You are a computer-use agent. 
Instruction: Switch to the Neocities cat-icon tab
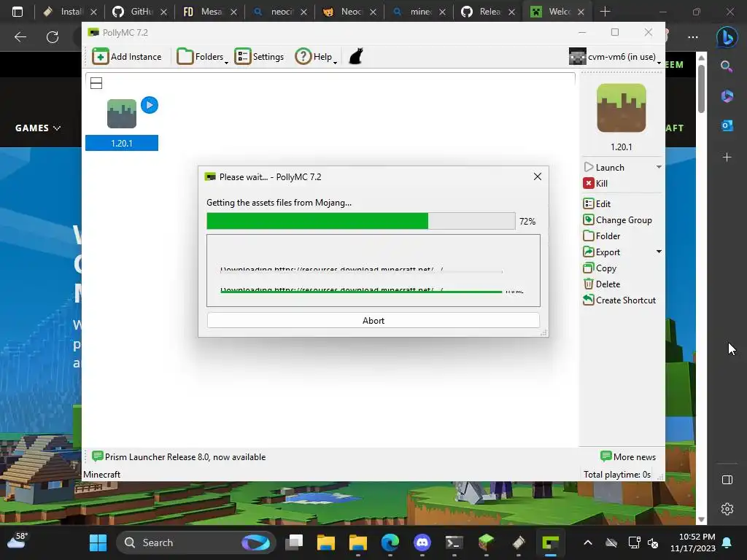(x=349, y=12)
